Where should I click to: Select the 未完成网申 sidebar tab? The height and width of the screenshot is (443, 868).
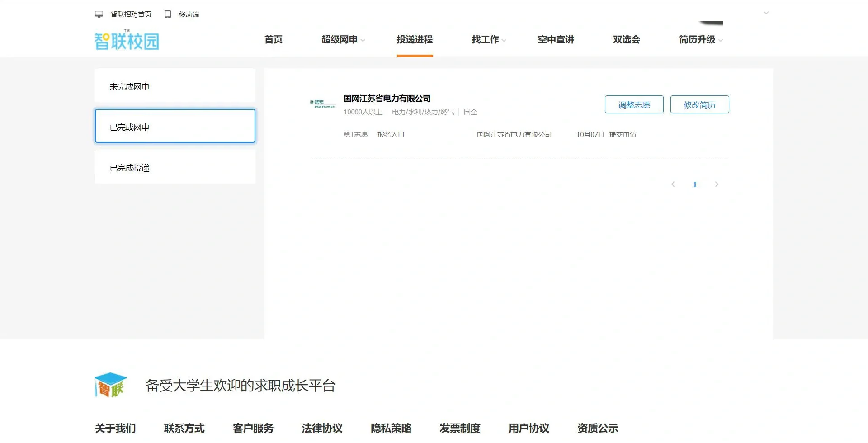[x=175, y=85]
